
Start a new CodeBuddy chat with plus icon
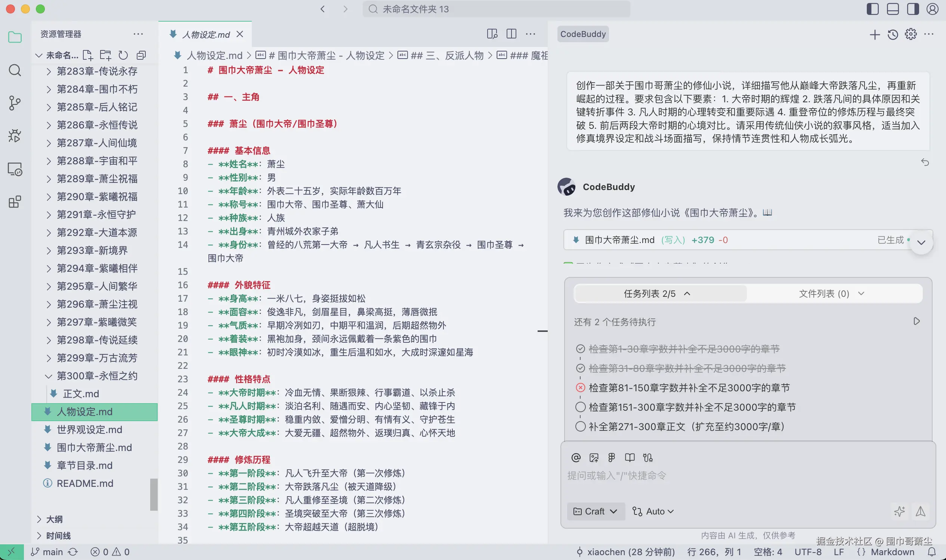click(x=875, y=34)
